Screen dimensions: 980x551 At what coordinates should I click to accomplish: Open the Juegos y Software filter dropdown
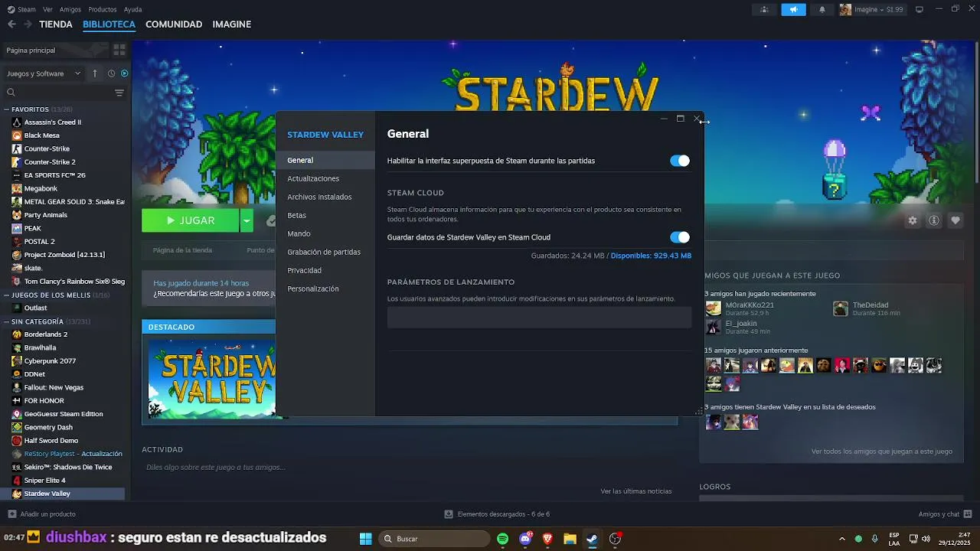[x=44, y=73]
